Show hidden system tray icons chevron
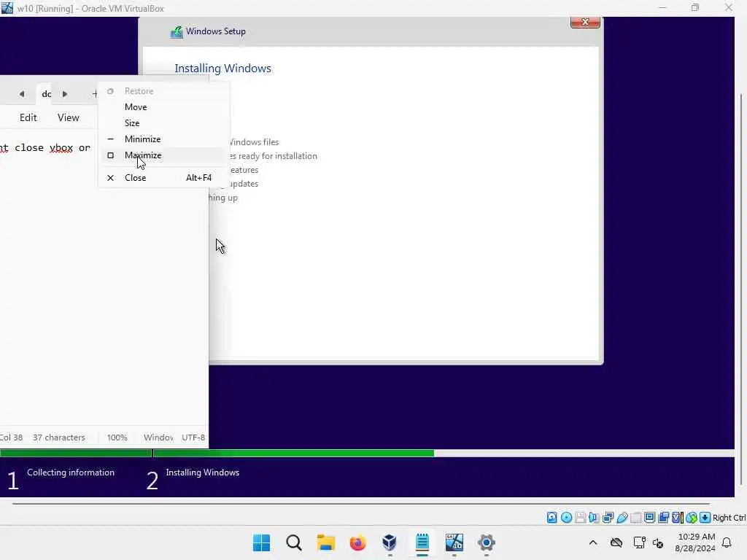 593,542
